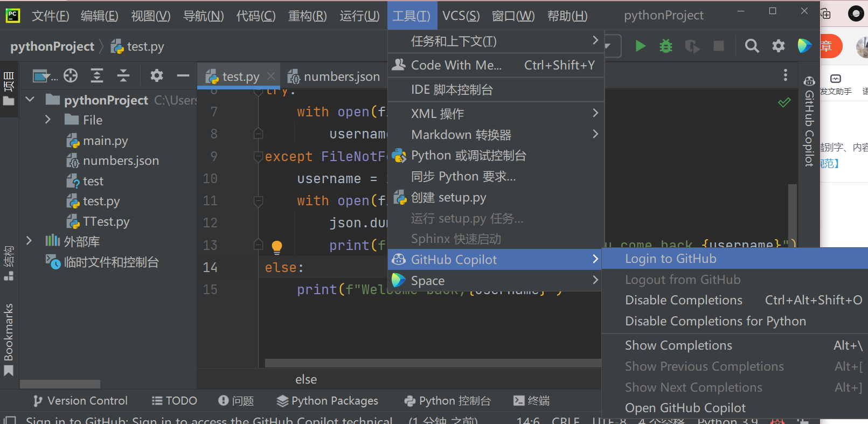Click Collapse All icon in project panel
The image size is (868, 424).
click(x=123, y=75)
